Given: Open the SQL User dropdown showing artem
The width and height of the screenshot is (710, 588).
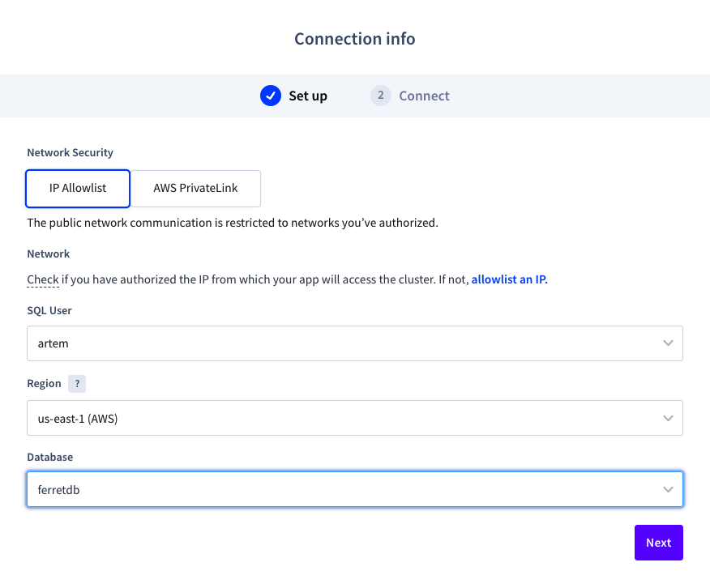Looking at the screenshot, I should point(354,343).
